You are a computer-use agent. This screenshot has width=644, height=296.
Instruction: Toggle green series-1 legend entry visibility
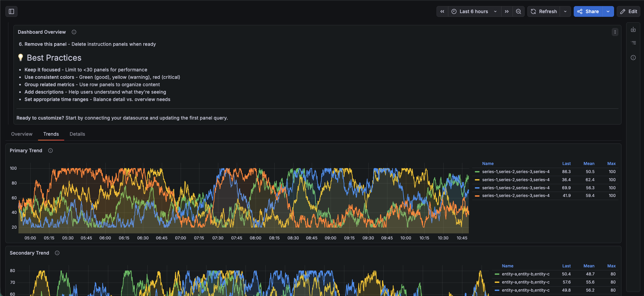pyautogui.click(x=516, y=172)
